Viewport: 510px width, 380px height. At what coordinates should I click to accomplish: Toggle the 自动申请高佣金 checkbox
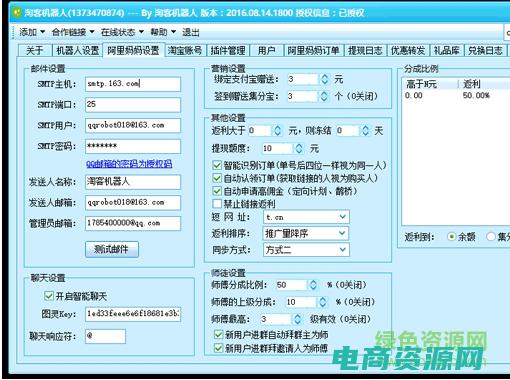click(x=217, y=191)
